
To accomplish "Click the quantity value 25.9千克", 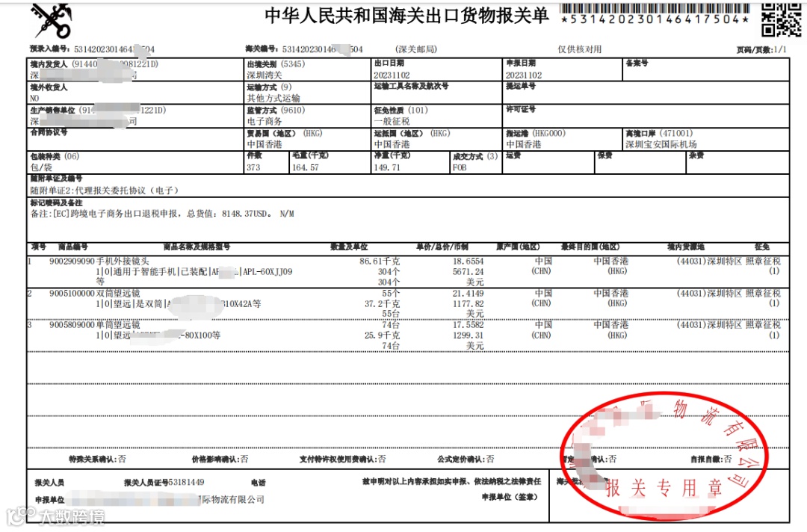I will pyautogui.click(x=383, y=335).
